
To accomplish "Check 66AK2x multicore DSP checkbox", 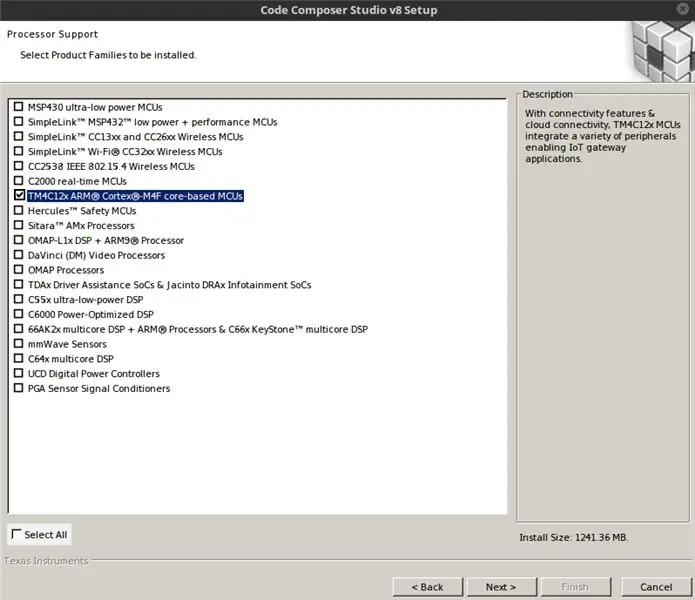I will pyautogui.click(x=19, y=329).
